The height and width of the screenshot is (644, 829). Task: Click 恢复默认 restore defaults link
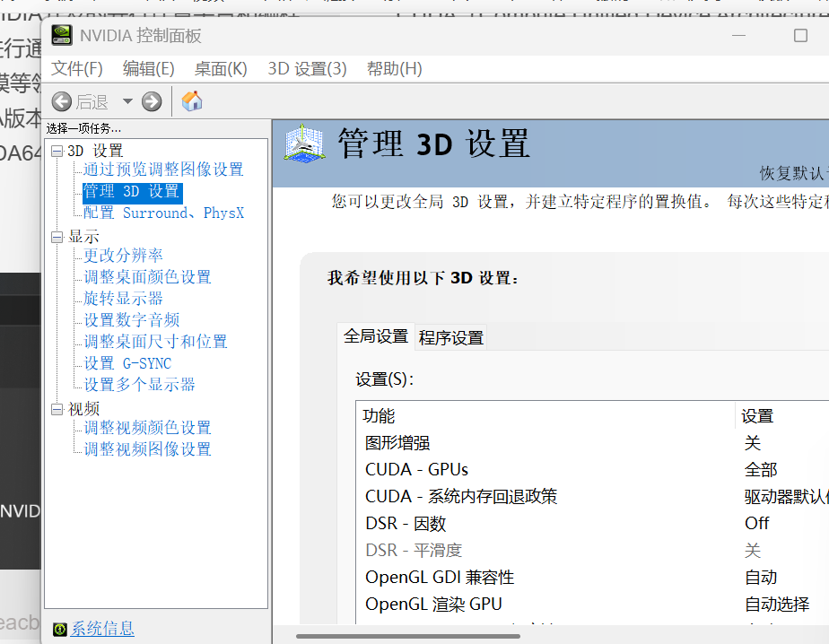(794, 173)
